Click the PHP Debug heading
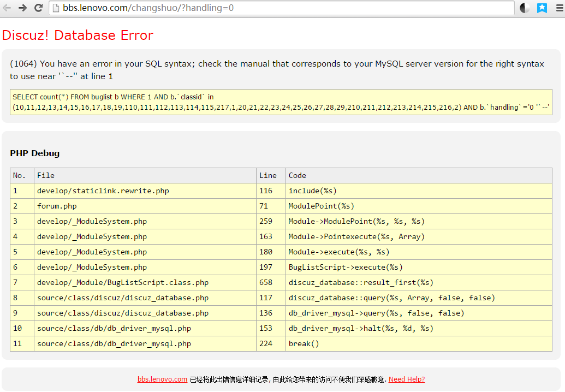 pyautogui.click(x=34, y=153)
